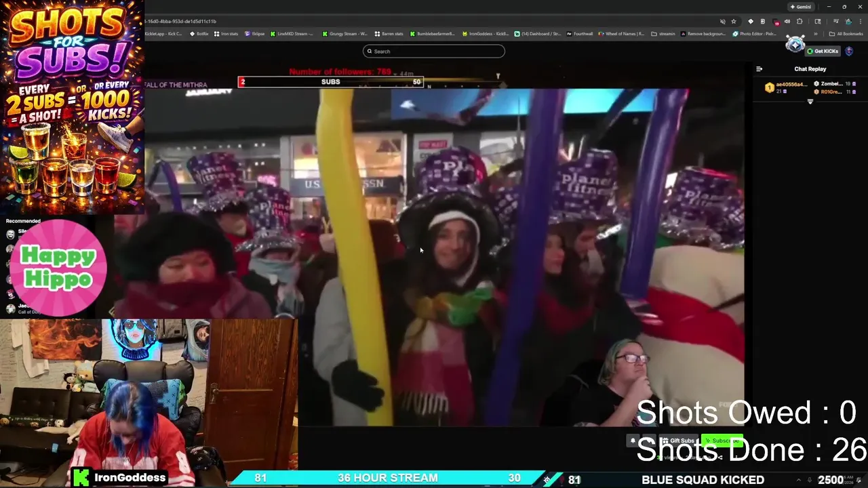Select R01Gre leaderboard entry
Screen dimensions: 868x488
click(835, 91)
